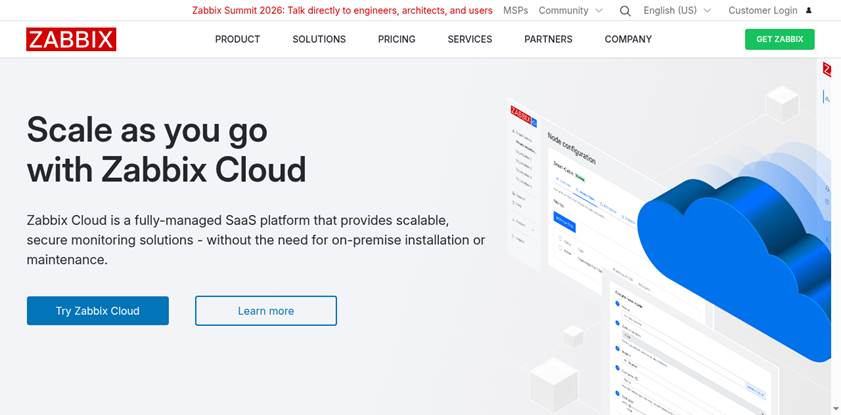Image resolution: width=841 pixels, height=415 pixels.
Task: Go to the MSPs page
Action: (x=515, y=10)
